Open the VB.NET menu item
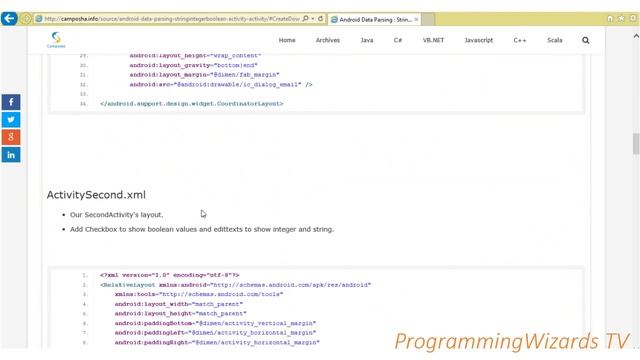The image size is (640, 360). tap(433, 40)
